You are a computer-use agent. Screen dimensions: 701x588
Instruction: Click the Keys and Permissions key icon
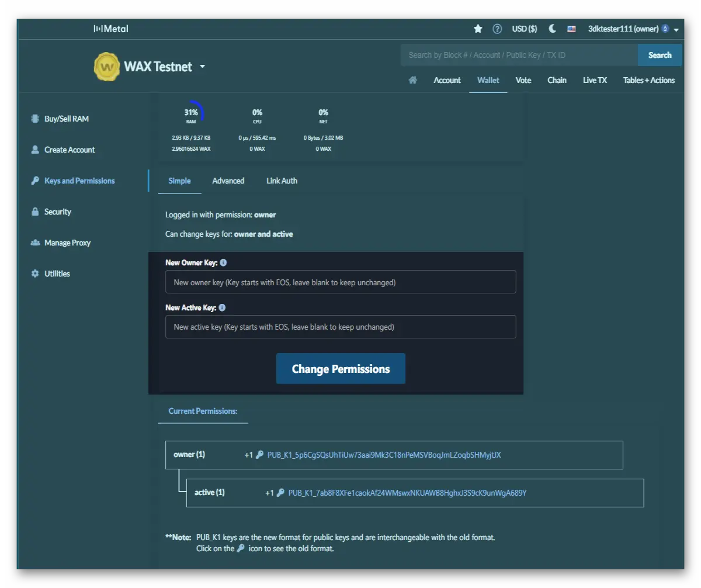tap(35, 181)
